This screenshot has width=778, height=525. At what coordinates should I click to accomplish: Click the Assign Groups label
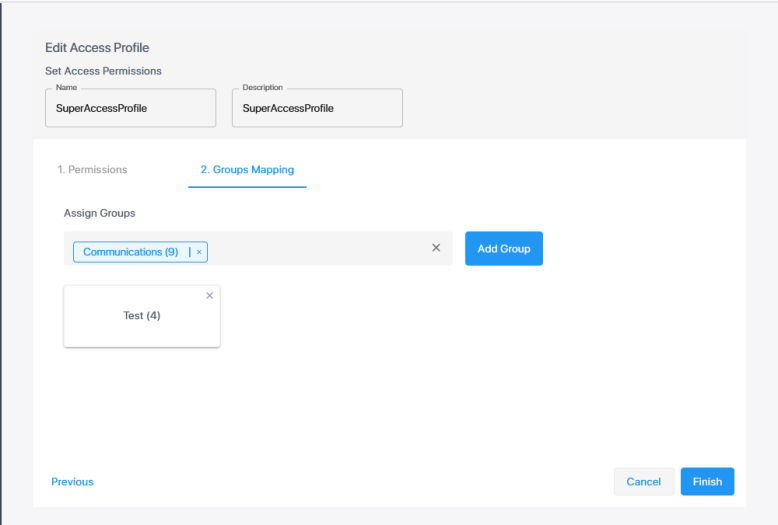pyautogui.click(x=99, y=213)
